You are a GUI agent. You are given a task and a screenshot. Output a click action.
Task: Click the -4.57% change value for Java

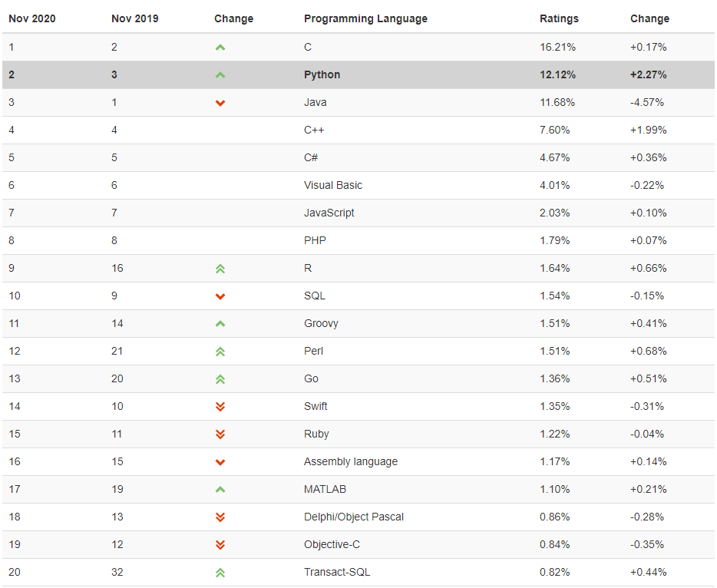[646, 102]
